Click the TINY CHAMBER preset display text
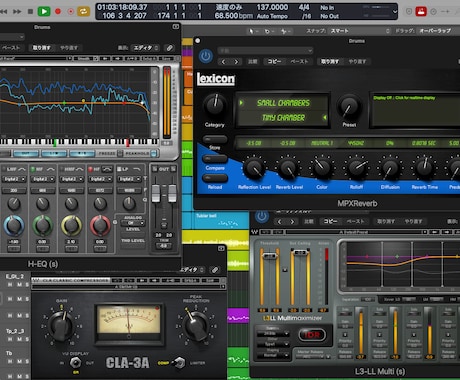The image size is (460, 380). [283, 118]
